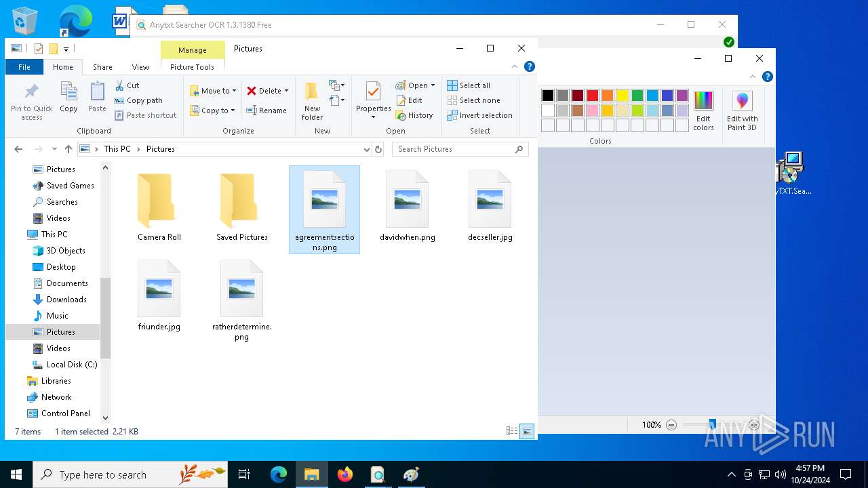The width and height of the screenshot is (868, 488).
Task: Go up to parent folder
Action: click(68, 149)
